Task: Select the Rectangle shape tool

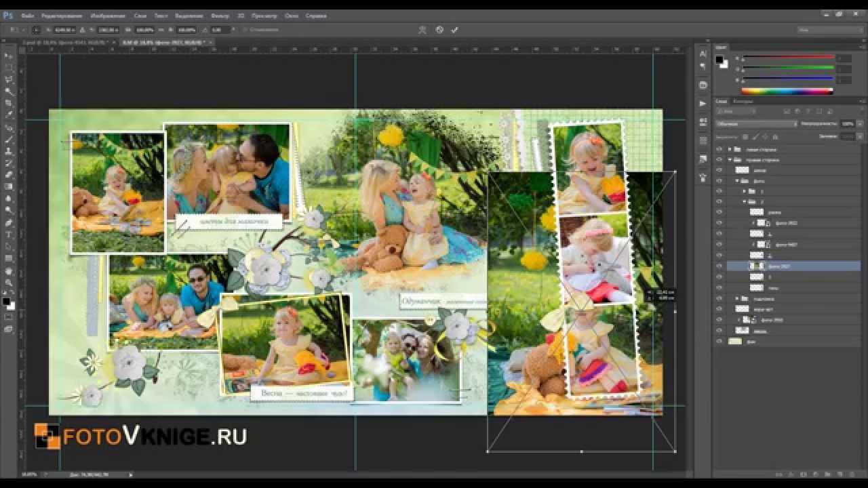Action: (x=9, y=258)
